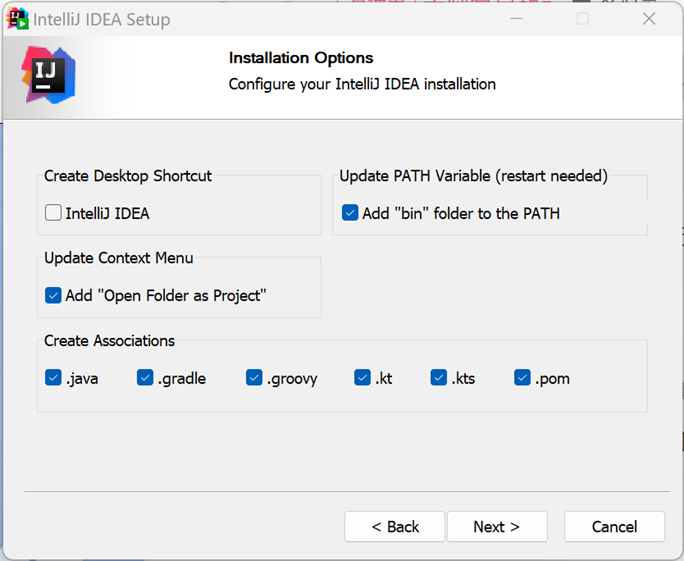Screen dimensions: 684x561
Task: Click the Create Associations group label
Action: [109, 341]
